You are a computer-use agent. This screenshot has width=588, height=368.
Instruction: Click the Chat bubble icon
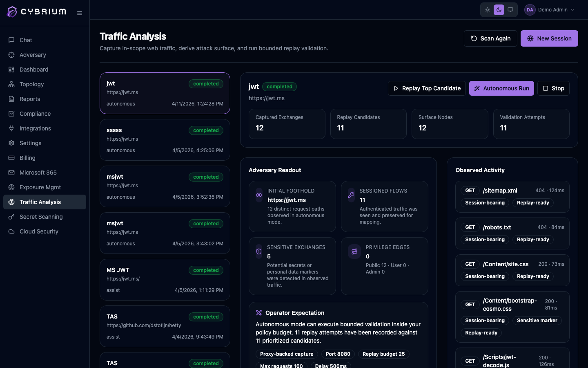[x=11, y=40]
